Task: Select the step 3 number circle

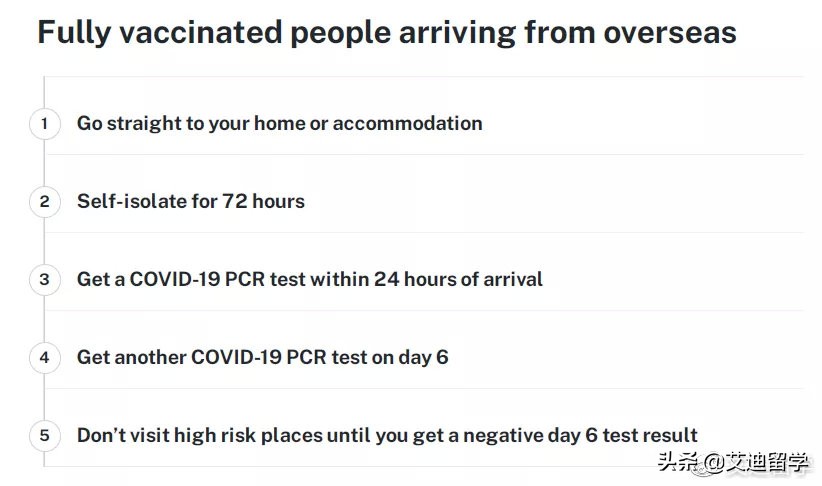Action: point(44,280)
